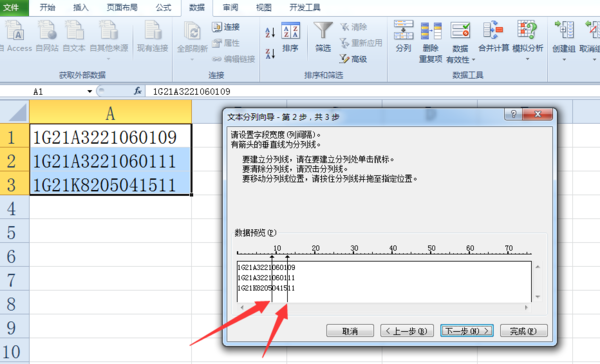The image size is (600, 364).
Task: Click the 取消 cancel button
Action: [350, 331]
